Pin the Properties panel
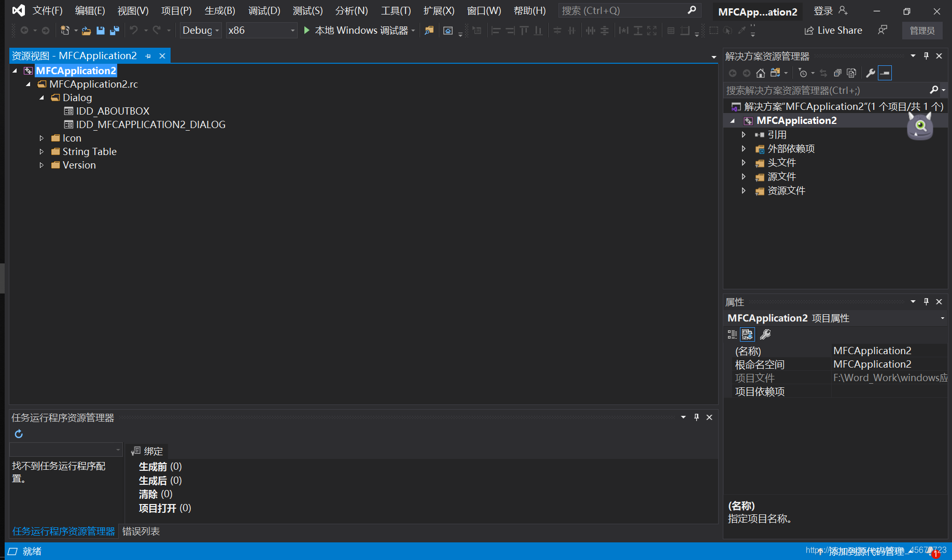 pyautogui.click(x=926, y=301)
